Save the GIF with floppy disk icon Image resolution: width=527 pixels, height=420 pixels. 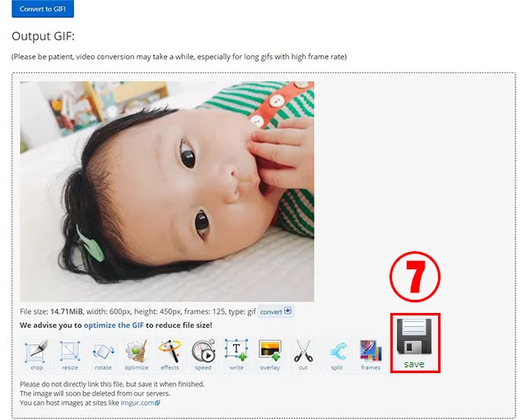(x=415, y=343)
